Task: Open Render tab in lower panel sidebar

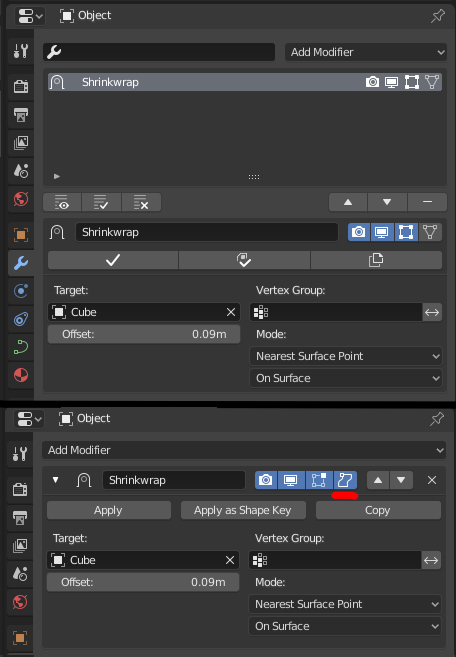Action: click(x=20, y=489)
